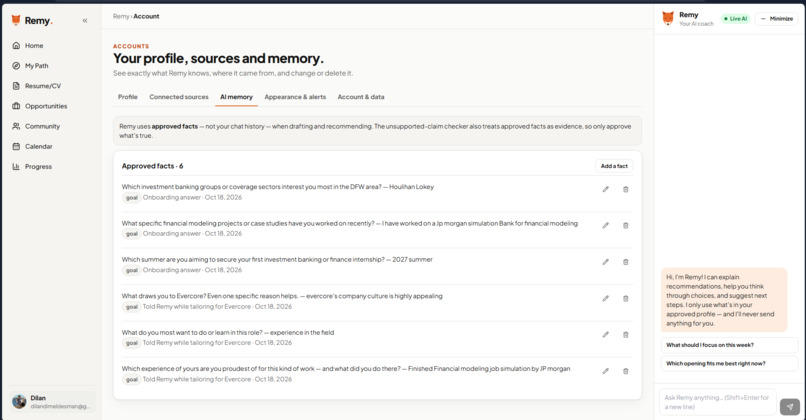Edit the Evercore company culture fact
This screenshot has width=806, height=420.
[x=606, y=298]
